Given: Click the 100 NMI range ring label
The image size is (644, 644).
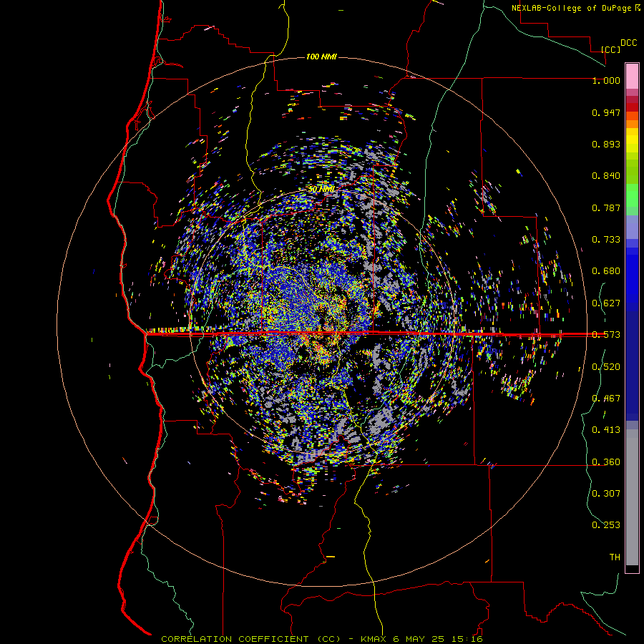Looking at the screenshot, I should (x=321, y=57).
